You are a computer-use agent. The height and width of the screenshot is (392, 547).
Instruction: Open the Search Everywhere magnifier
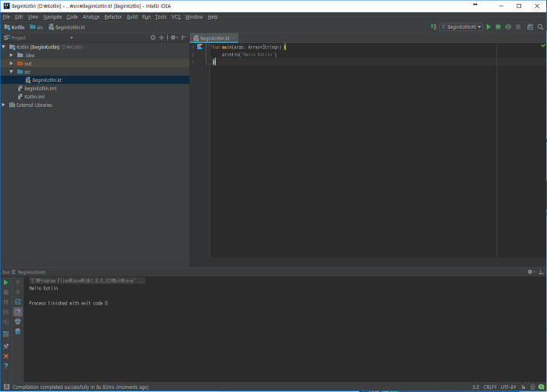click(x=541, y=27)
